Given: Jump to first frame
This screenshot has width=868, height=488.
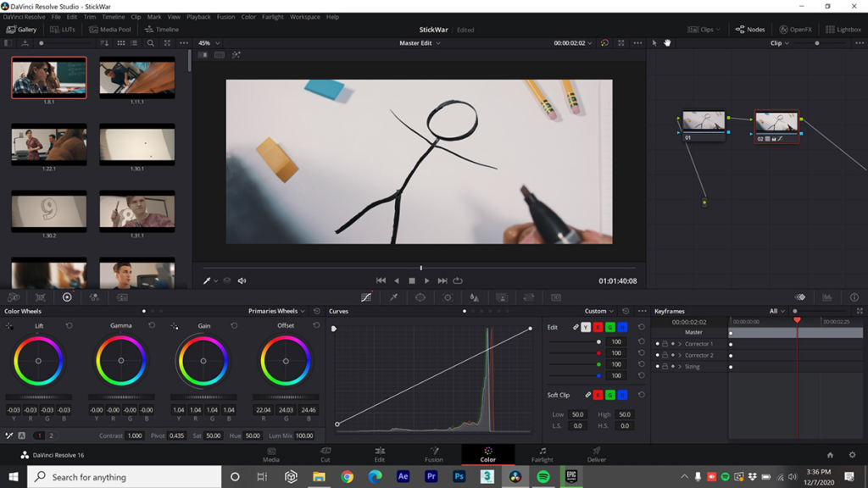Looking at the screenshot, I should [x=381, y=280].
